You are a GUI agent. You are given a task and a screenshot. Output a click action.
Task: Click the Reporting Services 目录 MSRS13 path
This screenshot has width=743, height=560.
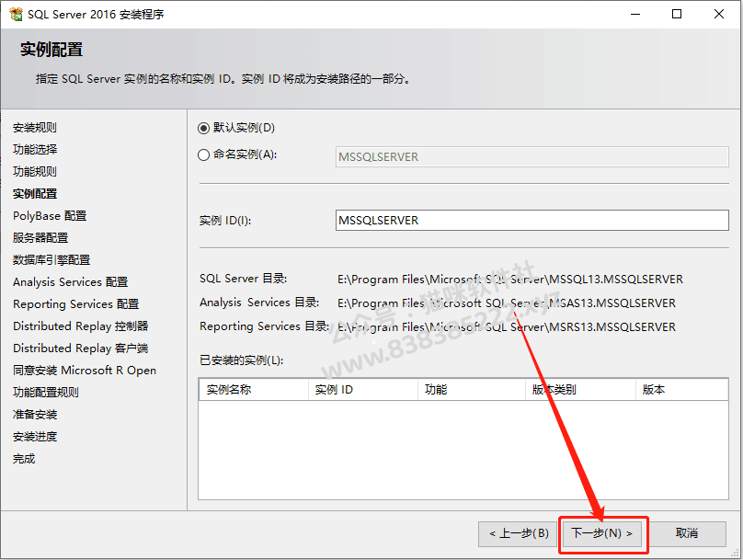pos(507,327)
